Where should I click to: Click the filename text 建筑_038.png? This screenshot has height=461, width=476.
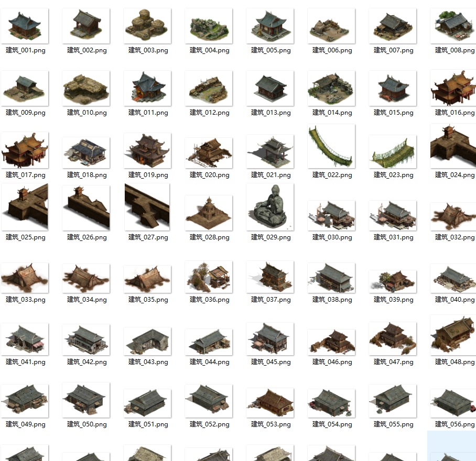331,300
